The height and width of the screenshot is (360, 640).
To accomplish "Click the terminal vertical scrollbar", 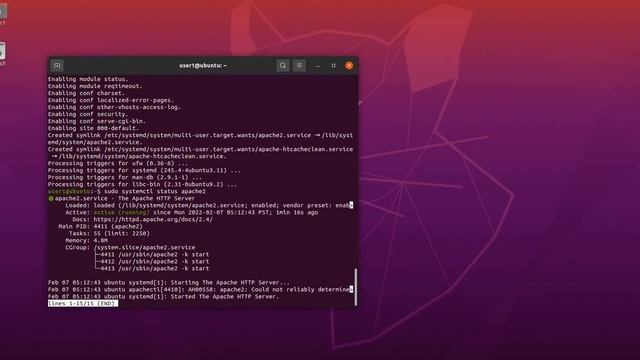I will pyautogui.click(x=356, y=287).
